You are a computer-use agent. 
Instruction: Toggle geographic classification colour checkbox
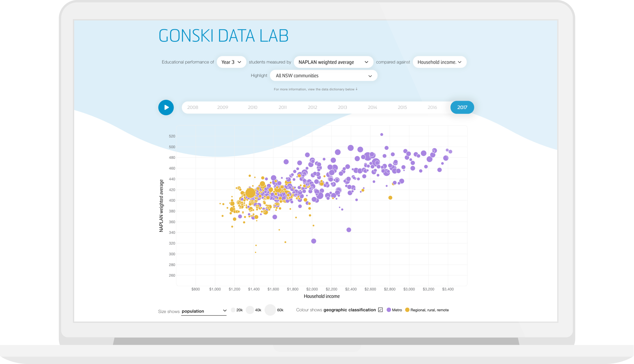tap(380, 310)
